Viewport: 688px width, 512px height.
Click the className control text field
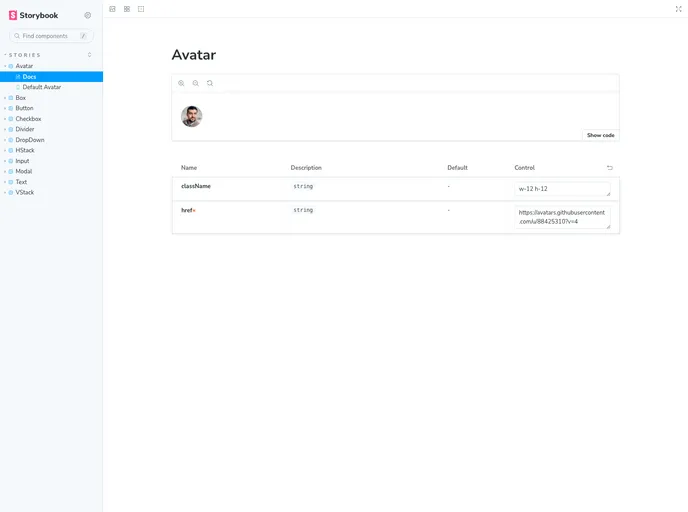562,188
